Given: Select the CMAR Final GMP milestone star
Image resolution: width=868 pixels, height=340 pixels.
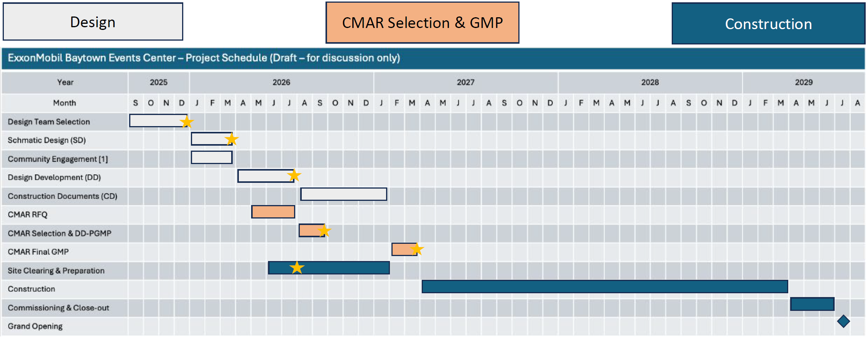Looking at the screenshot, I should pyautogui.click(x=417, y=249).
